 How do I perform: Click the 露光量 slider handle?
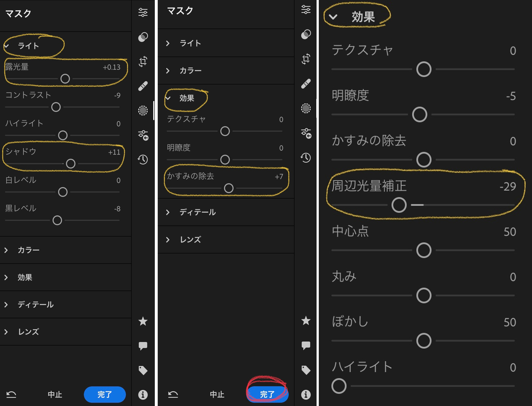[x=65, y=78]
